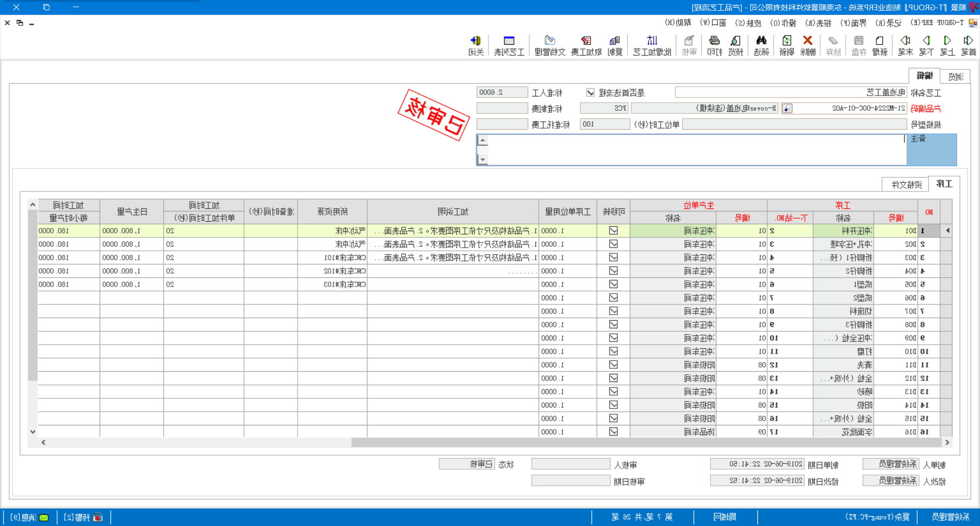Click 消息[9] in the status bar
Image resolution: width=980 pixels, height=526 pixels.
(29, 517)
